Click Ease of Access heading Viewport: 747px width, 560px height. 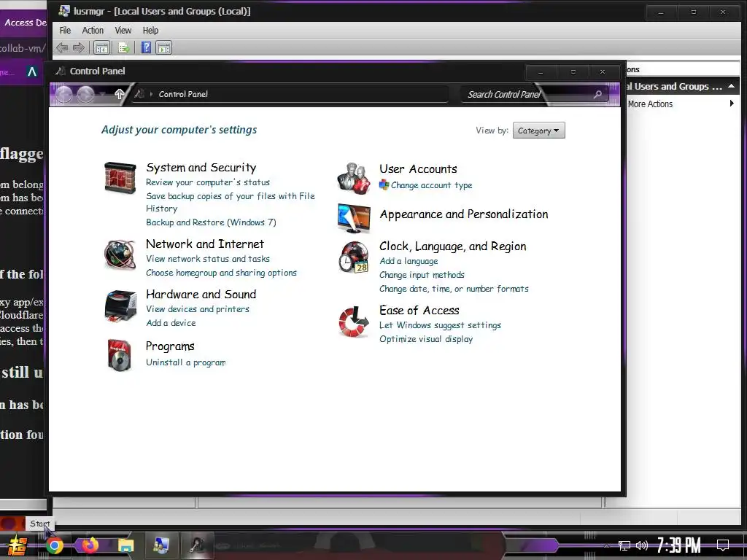tap(419, 311)
